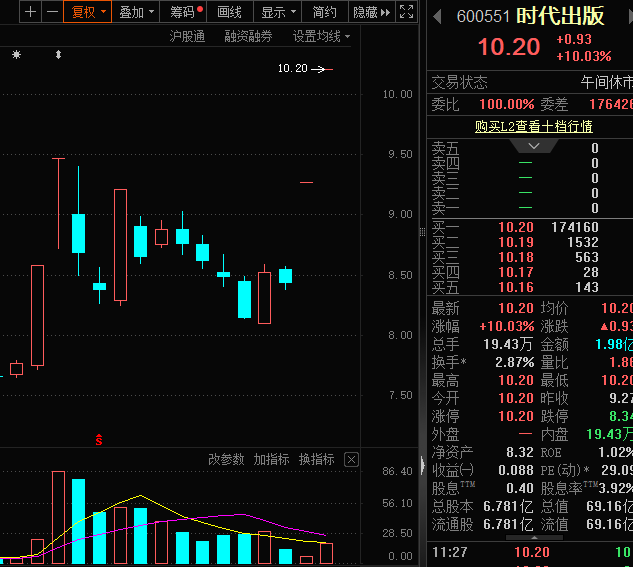Toggle fullscreen chart expand icon
The height and width of the screenshot is (567, 633).
click(x=406, y=12)
